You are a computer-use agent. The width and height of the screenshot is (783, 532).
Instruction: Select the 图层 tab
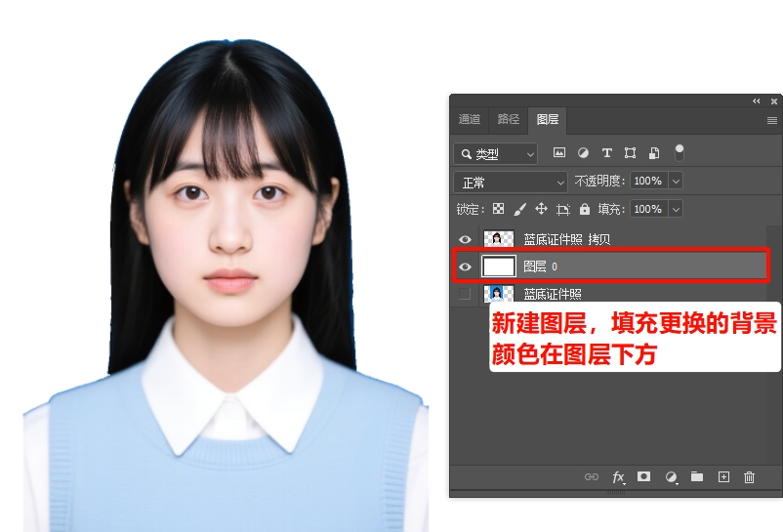click(548, 119)
